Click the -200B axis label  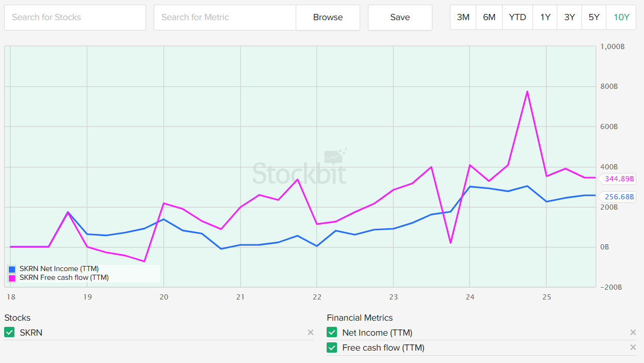(x=610, y=287)
